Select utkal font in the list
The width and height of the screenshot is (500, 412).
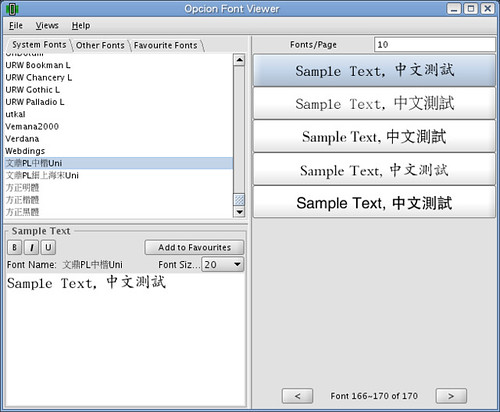point(119,114)
